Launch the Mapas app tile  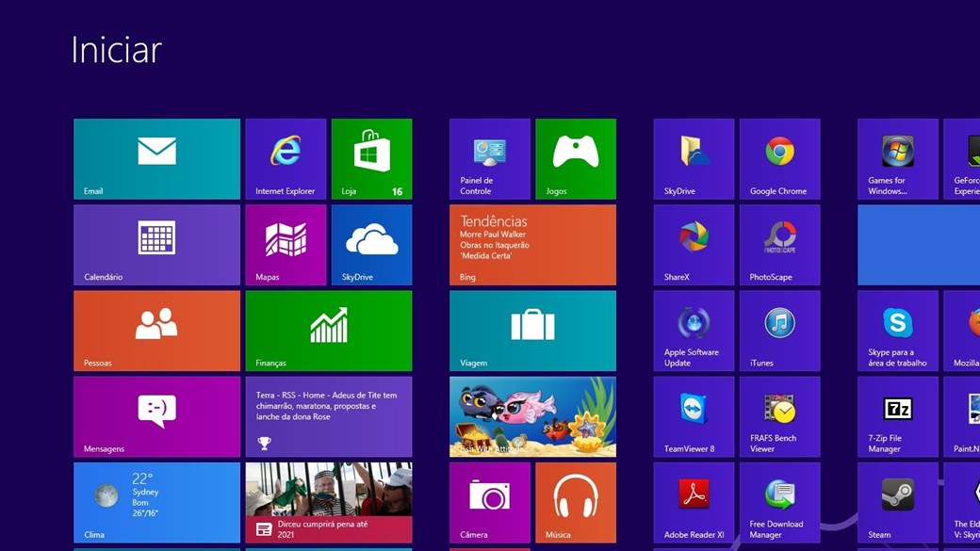pos(286,244)
